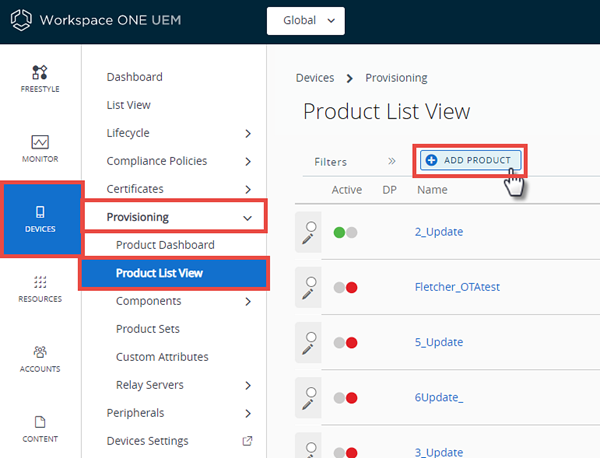Expand the Certificates submenu arrow
Image resolution: width=600 pixels, height=458 pixels.
(x=248, y=189)
